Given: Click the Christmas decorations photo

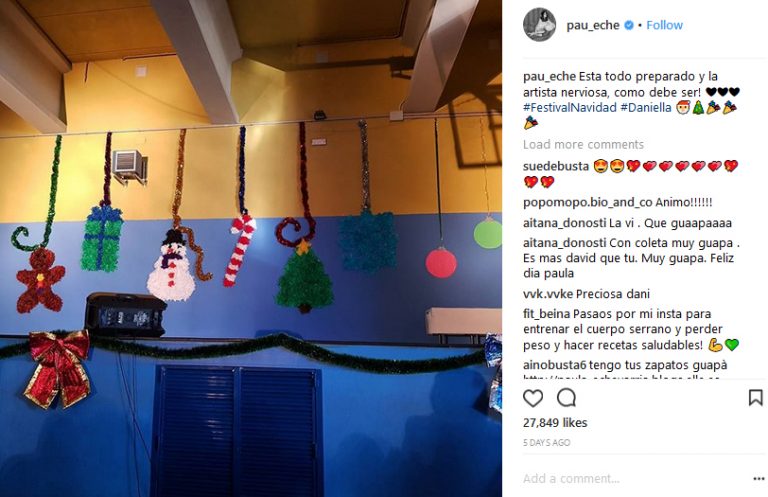Looking at the screenshot, I should (251, 248).
